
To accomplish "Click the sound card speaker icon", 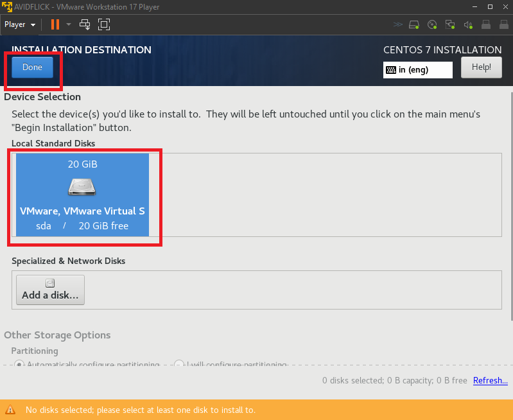I will (x=468, y=25).
